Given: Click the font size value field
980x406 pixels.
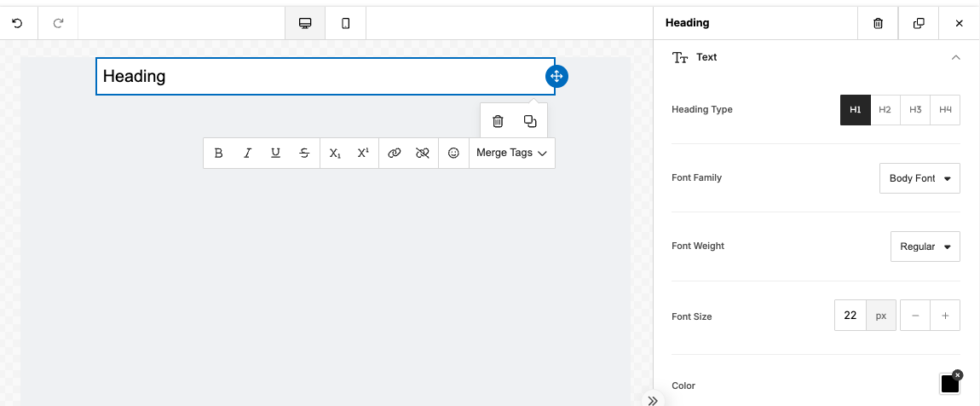Looking at the screenshot, I should 850,316.
